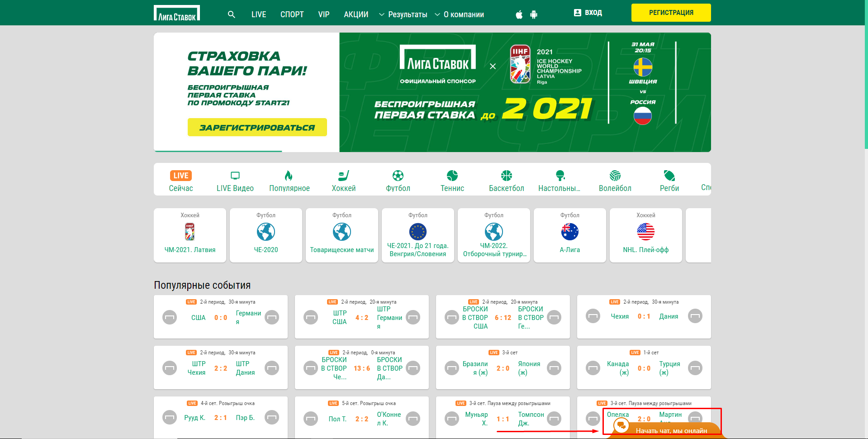Open the Бразилия (ж) 2:0 Япония (ж) match
This screenshot has width=868, height=439.
503,367
